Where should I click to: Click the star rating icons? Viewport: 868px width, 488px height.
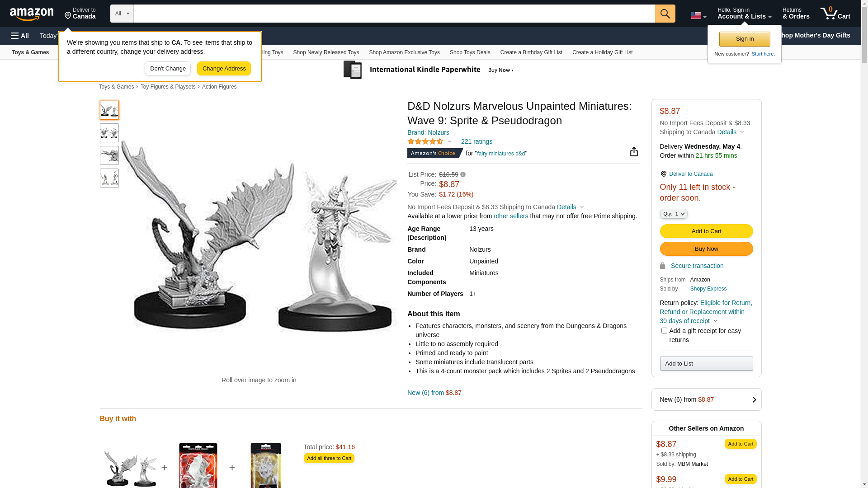point(425,141)
